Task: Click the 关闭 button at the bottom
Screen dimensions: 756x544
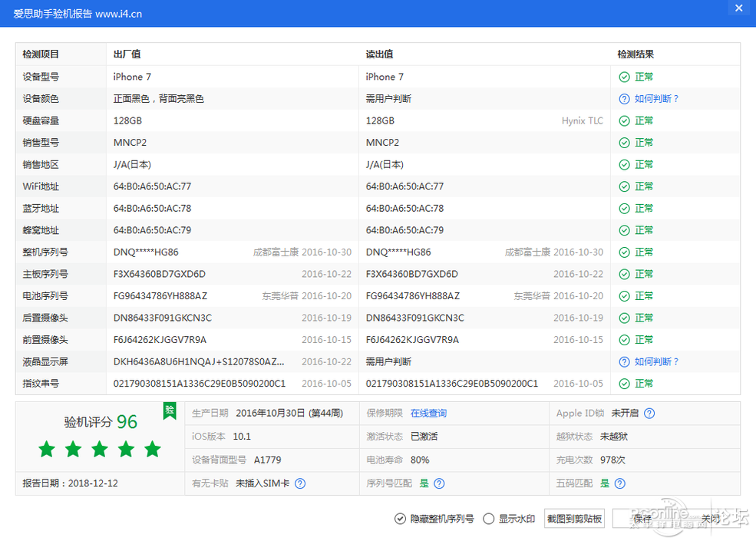Action: pyautogui.click(x=711, y=519)
